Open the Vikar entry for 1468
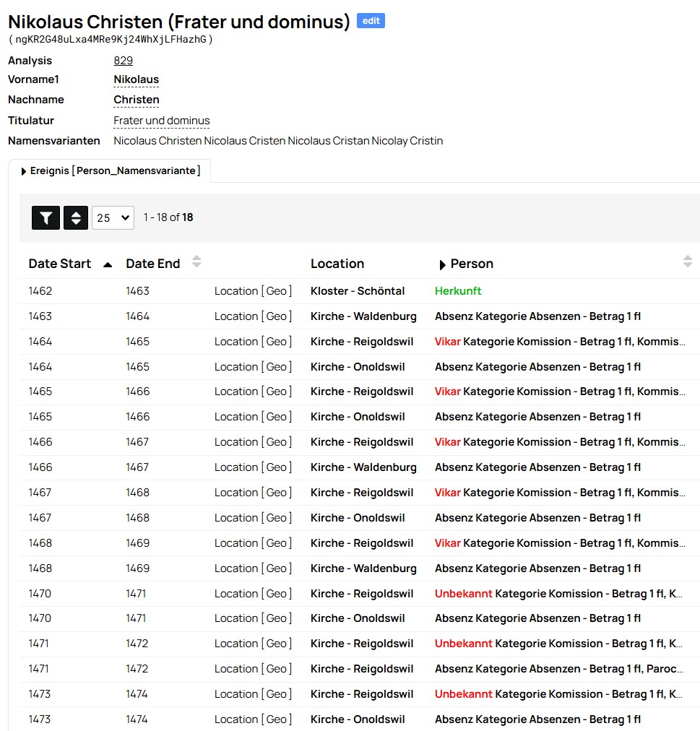This screenshot has width=700, height=731. tap(560, 542)
